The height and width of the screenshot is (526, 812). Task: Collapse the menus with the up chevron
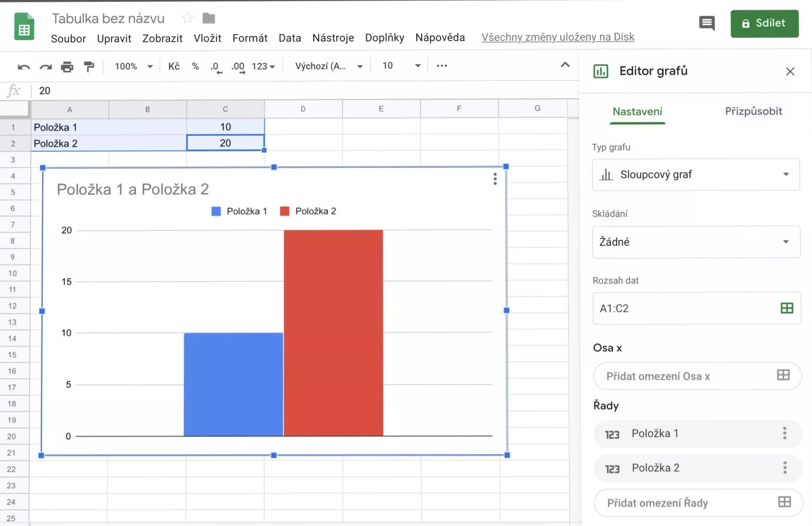coord(565,65)
